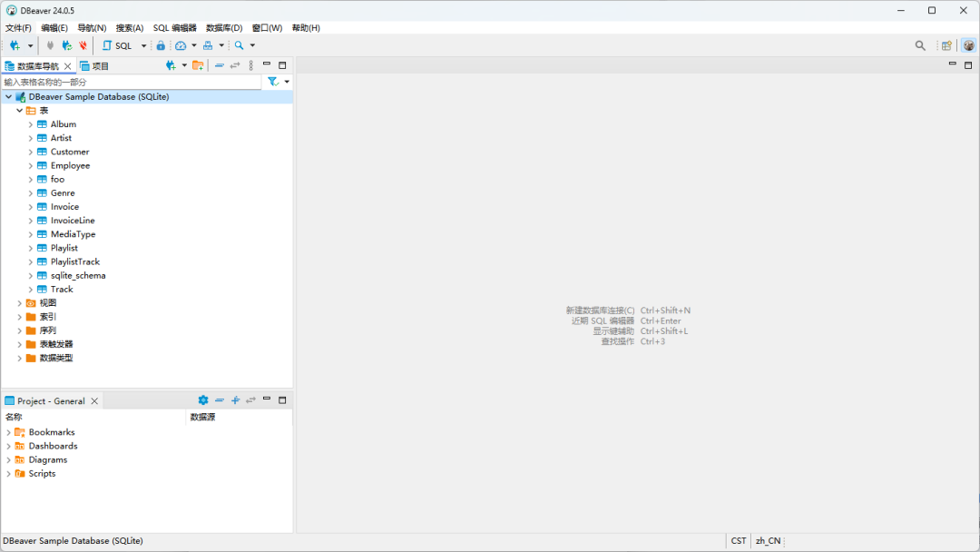Select the PlaylistTrack table
The image size is (980, 552).
(x=75, y=262)
